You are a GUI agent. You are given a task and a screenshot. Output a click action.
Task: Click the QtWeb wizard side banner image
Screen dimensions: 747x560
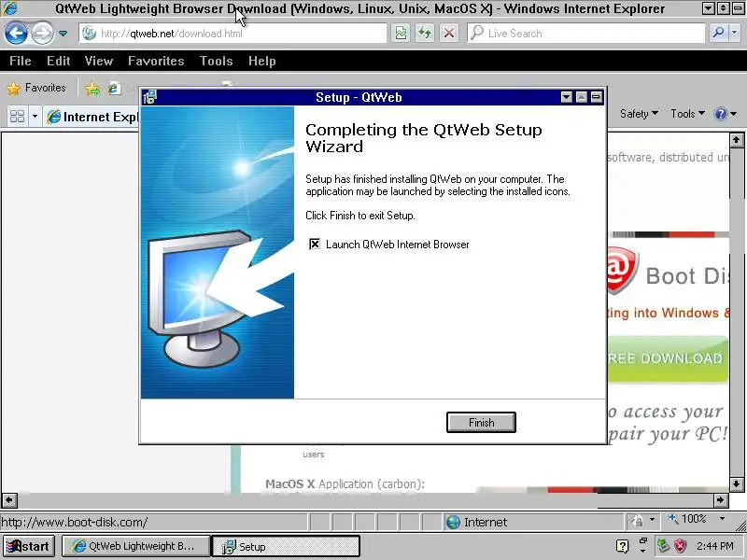(218, 252)
